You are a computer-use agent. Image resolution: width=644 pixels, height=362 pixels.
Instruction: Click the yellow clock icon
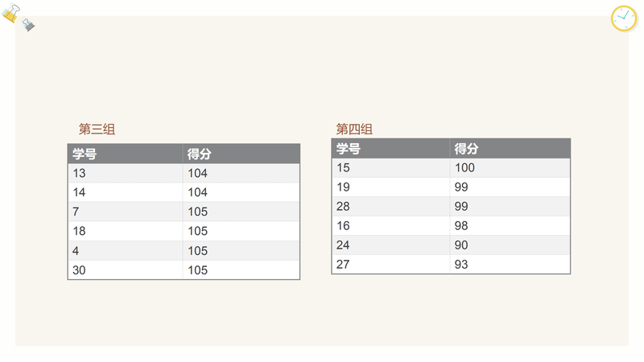pyautogui.click(x=624, y=19)
